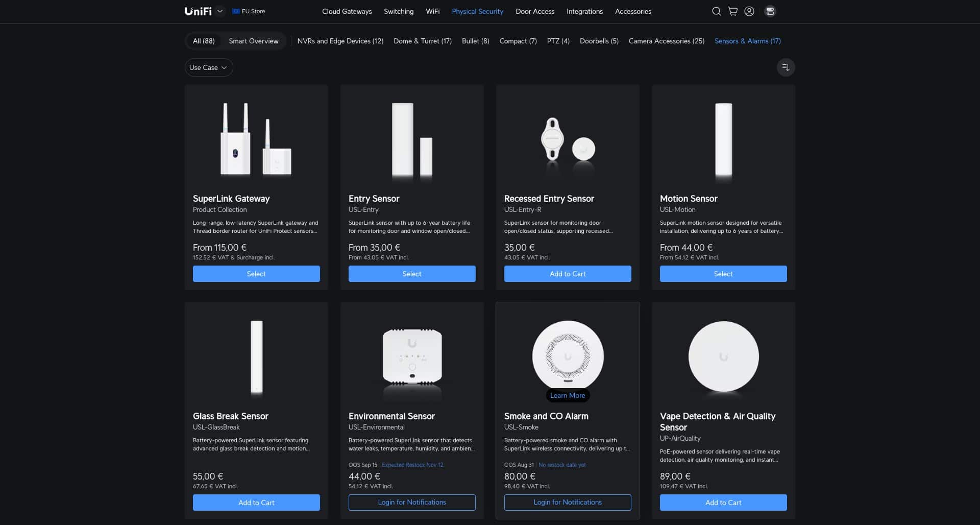
Task: Click Learn More on Smoke and CO Alarm
Action: click(x=568, y=395)
